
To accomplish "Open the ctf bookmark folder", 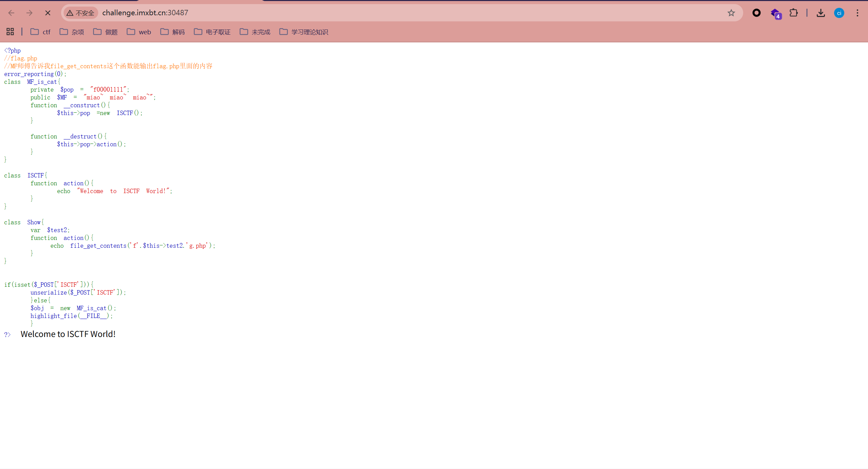I will (x=40, y=32).
